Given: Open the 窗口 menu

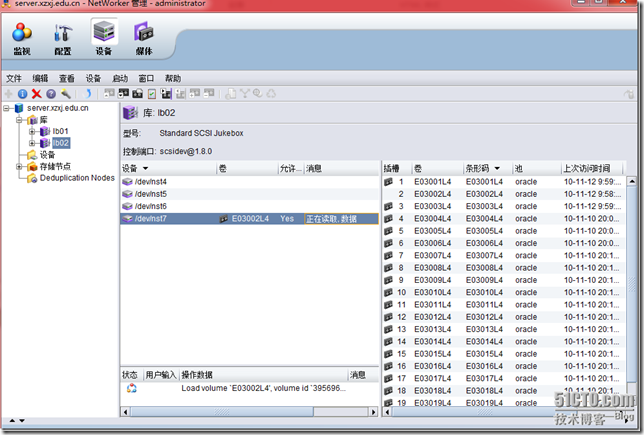Looking at the screenshot, I should click(146, 78).
